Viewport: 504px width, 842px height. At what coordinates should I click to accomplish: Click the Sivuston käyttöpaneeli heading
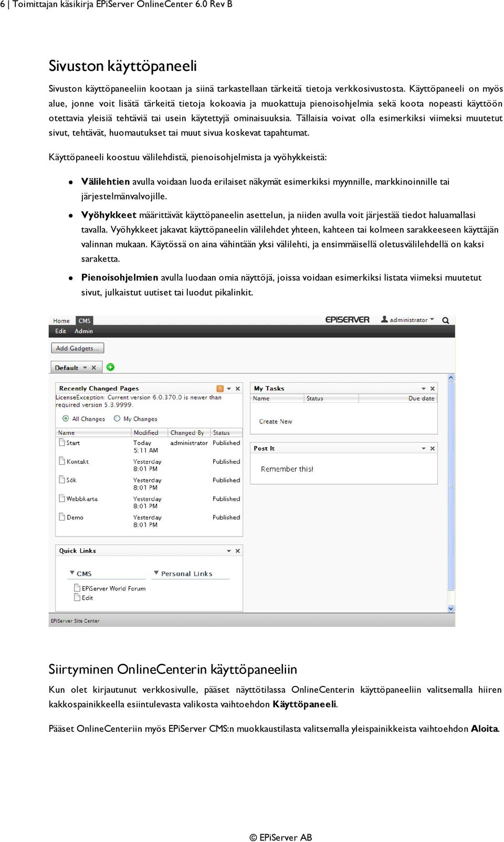click(x=123, y=66)
